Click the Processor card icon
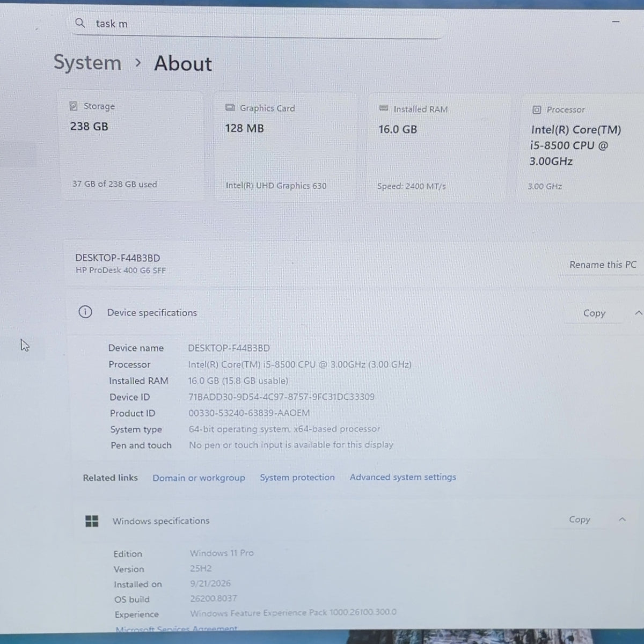This screenshot has height=644, width=644. [x=537, y=109]
